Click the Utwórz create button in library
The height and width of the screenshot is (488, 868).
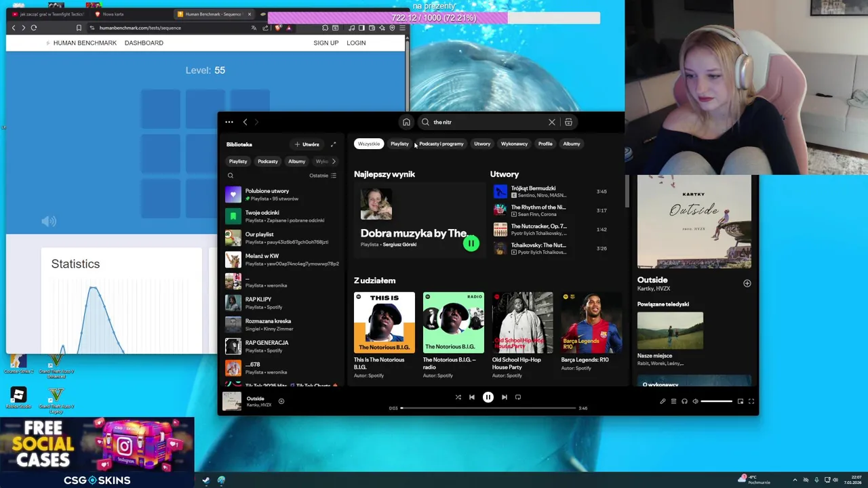307,144
